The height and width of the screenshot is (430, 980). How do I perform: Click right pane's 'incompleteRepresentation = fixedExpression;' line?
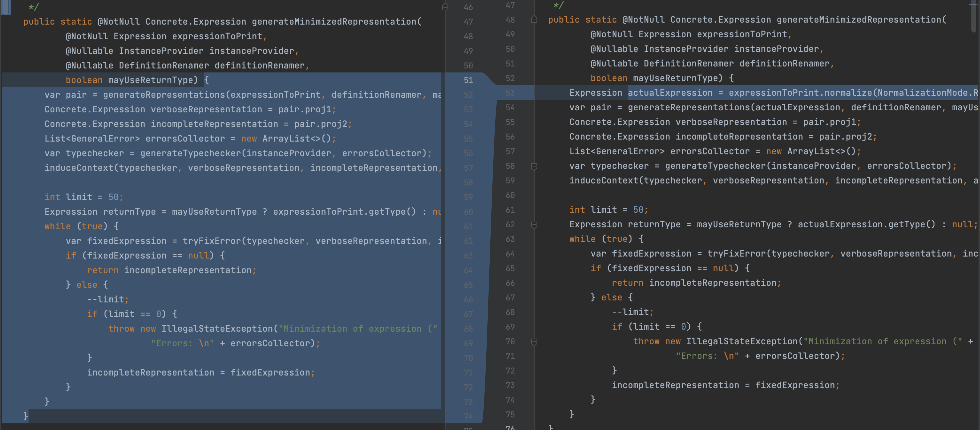(x=726, y=385)
